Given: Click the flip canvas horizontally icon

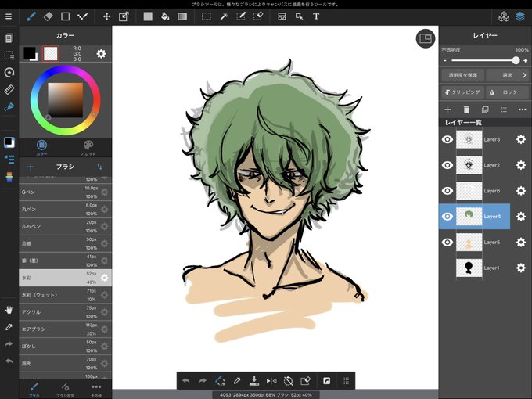Looking at the screenshot, I should pyautogui.click(x=271, y=381).
